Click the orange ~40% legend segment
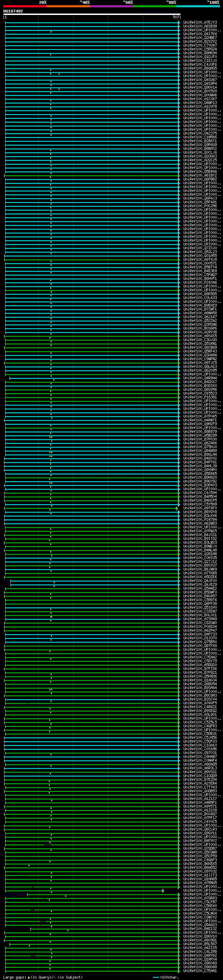Screen dimensions: 223x980 click(68, 6)
